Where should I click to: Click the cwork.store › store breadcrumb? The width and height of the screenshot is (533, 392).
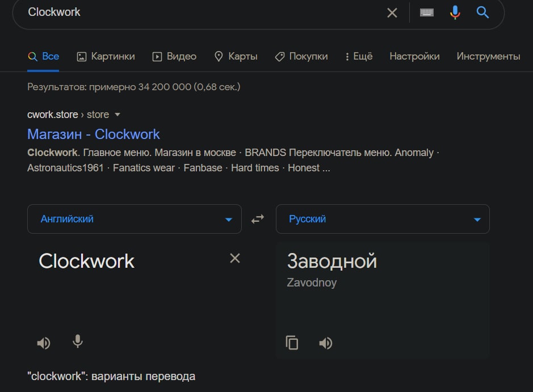pos(68,115)
